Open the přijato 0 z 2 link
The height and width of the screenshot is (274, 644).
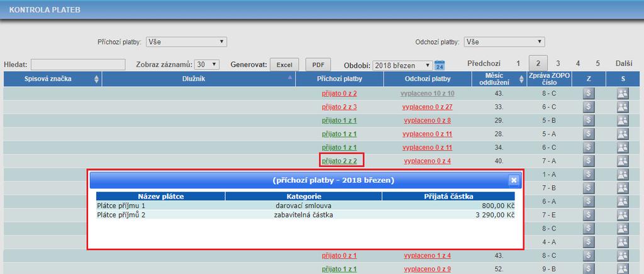point(339,94)
